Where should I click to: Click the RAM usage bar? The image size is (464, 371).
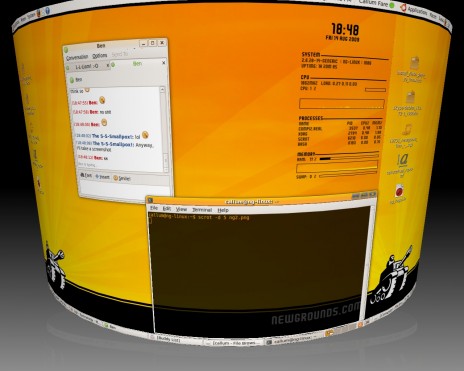coord(349,158)
